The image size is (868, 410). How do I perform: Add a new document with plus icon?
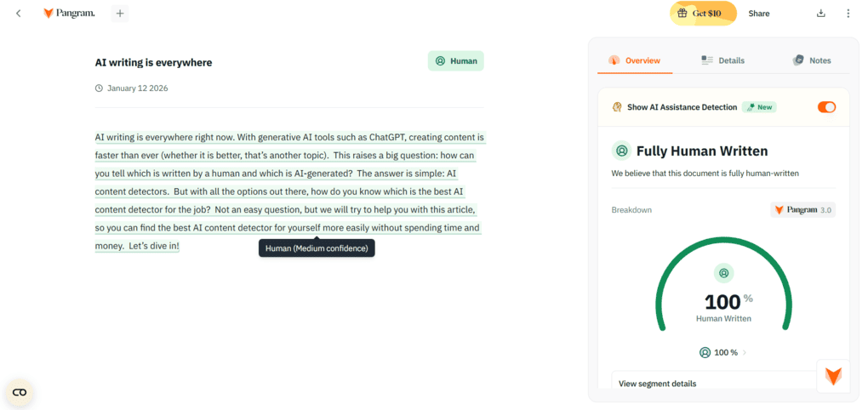coord(120,14)
